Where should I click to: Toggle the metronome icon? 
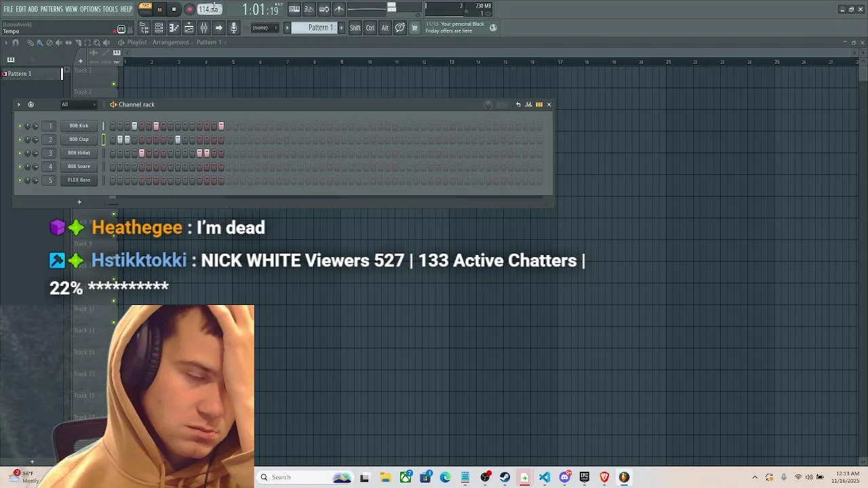click(x=339, y=9)
